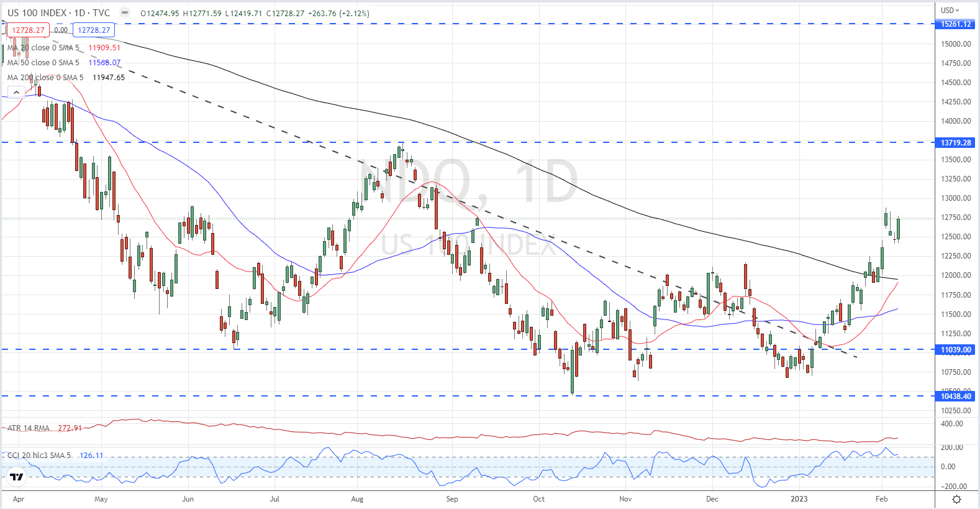Image resolution: width=980 pixels, height=509 pixels.
Task: Click the 400.00 ATR scale label
Action: (x=952, y=424)
